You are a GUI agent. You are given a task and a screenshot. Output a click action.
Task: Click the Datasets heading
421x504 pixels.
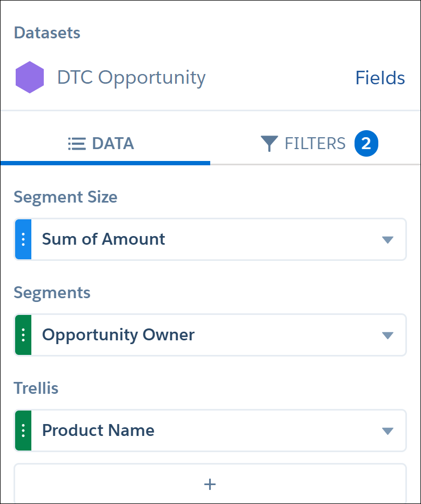(x=47, y=33)
